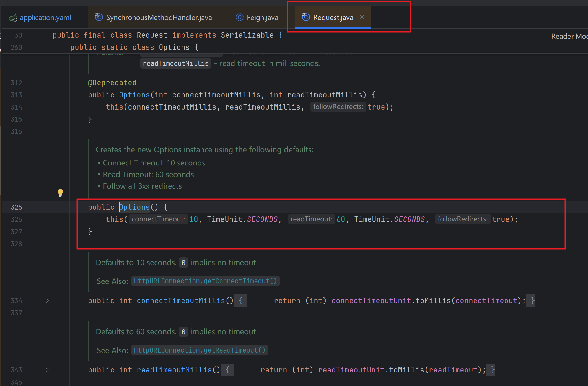Click the 'Follow all 3xx redirects' doc bullet
The image size is (588, 386).
pos(142,186)
